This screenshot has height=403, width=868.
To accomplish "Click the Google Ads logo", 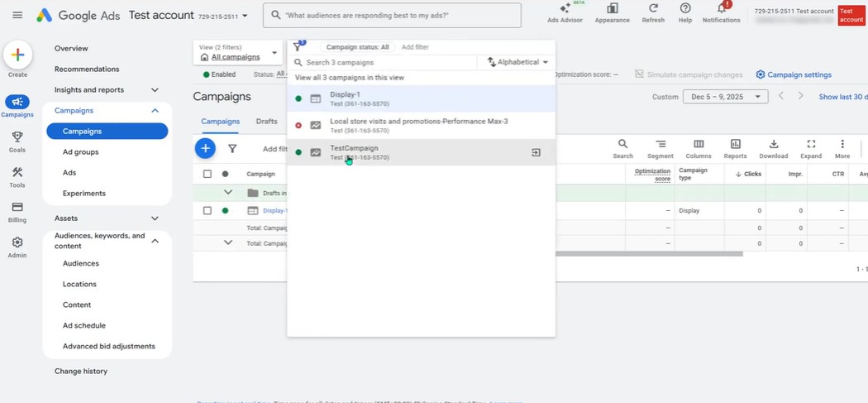I will [x=78, y=16].
